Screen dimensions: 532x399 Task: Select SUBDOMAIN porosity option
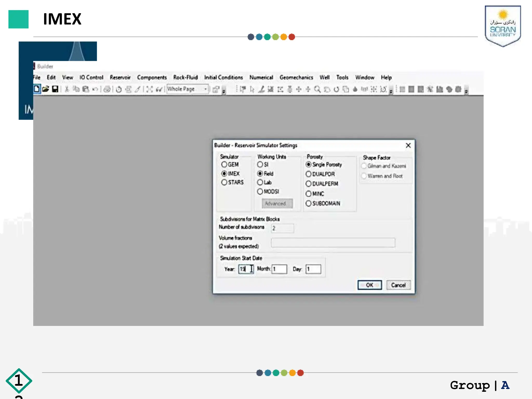pyautogui.click(x=309, y=203)
